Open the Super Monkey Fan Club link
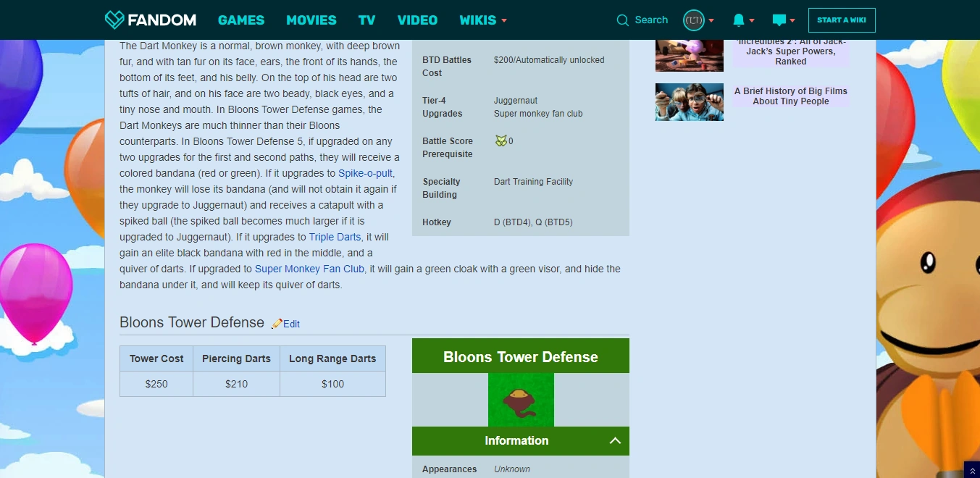This screenshot has width=980, height=478. pos(309,269)
